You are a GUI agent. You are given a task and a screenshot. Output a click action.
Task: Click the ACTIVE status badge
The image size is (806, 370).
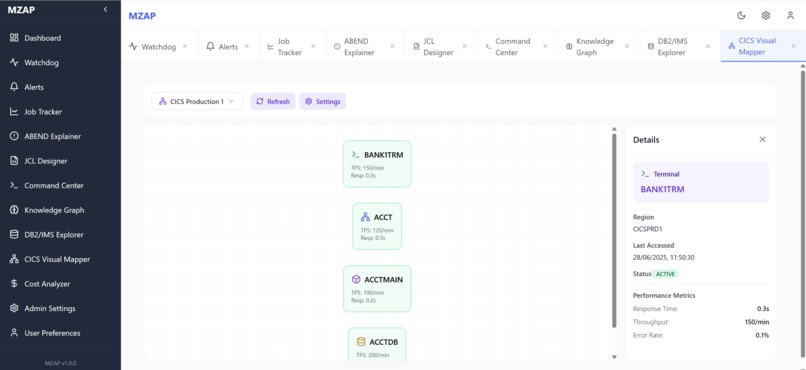pyautogui.click(x=666, y=274)
